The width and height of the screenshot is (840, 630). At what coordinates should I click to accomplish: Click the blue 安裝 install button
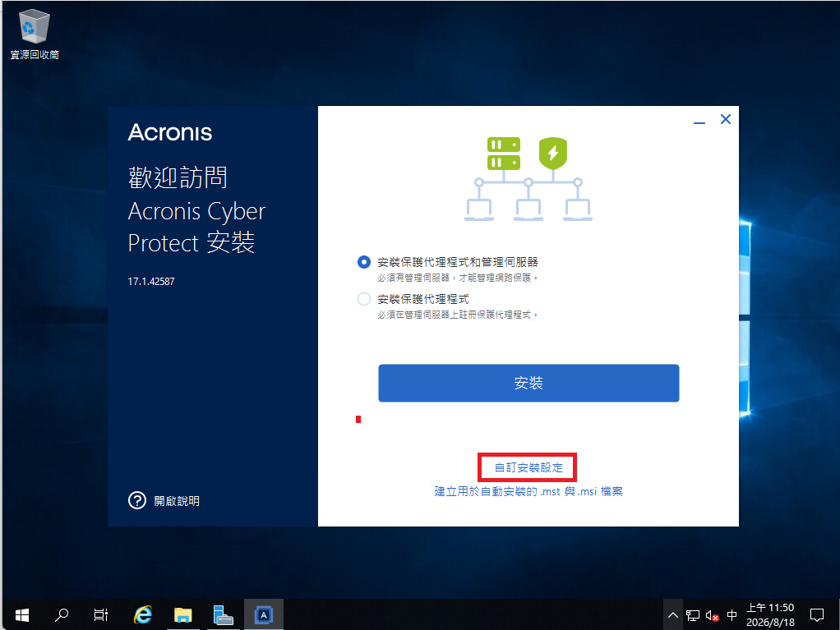click(528, 384)
